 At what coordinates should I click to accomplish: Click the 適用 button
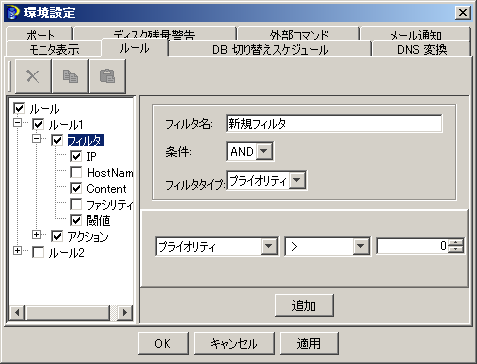(309, 343)
